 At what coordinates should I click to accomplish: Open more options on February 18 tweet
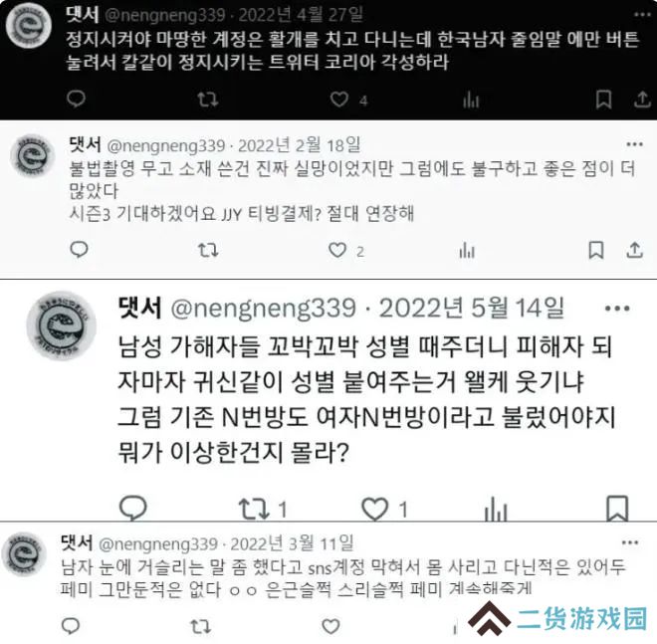[x=634, y=144]
